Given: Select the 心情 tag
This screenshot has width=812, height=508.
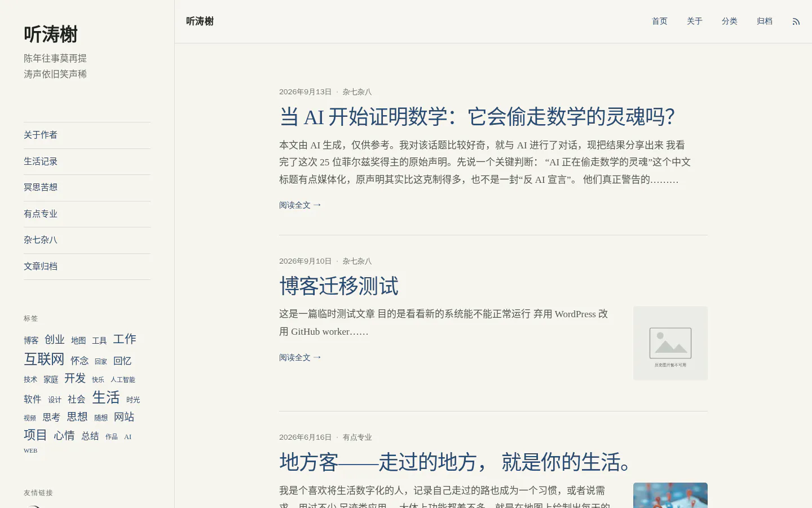Looking at the screenshot, I should pos(64,435).
